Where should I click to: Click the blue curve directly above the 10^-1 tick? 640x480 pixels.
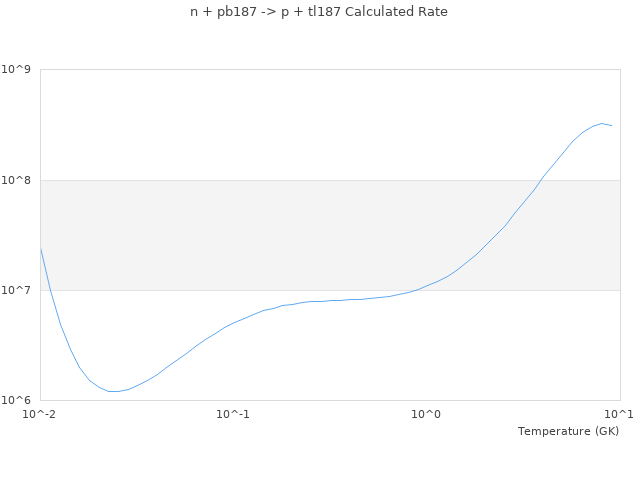(x=233, y=323)
